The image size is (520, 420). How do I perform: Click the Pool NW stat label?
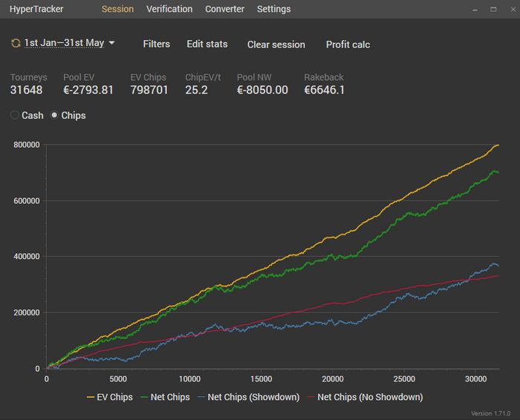click(x=254, y=77)
